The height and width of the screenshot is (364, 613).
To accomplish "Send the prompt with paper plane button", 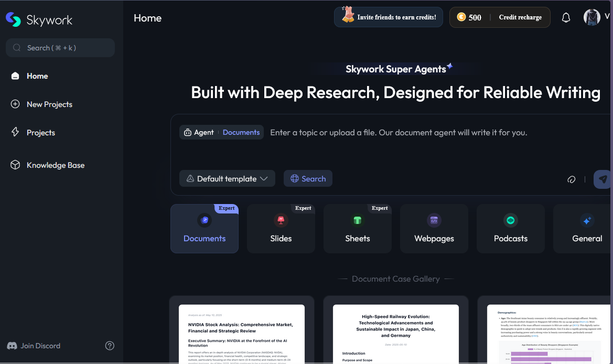I will (x=603, y=179).
